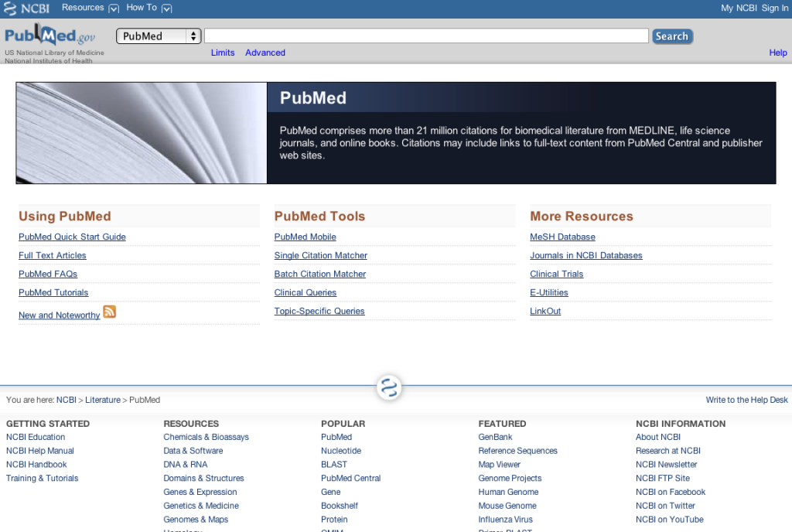Open the LinkOut link
The image size is (792, 532).
pos(545,312)
